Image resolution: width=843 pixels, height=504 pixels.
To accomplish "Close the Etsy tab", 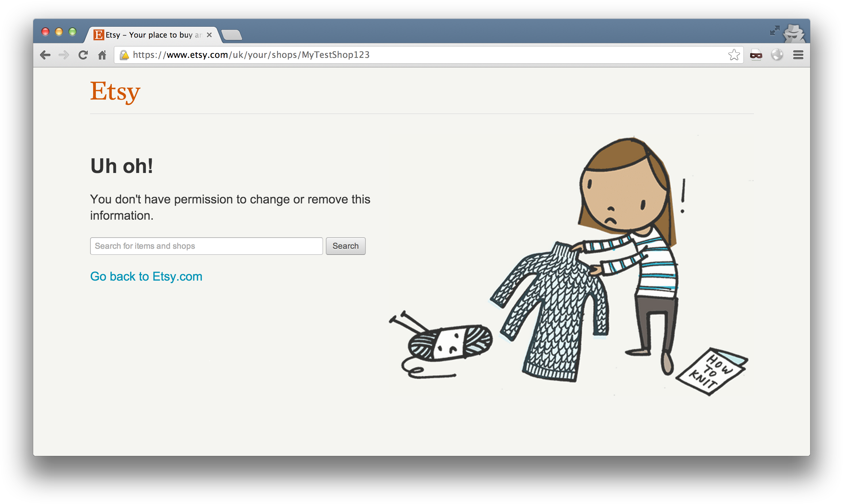I will tap(209, 35).
